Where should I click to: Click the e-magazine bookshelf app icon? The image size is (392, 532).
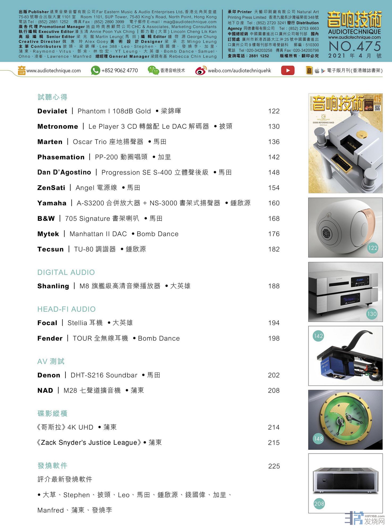[x=309, y=70]
